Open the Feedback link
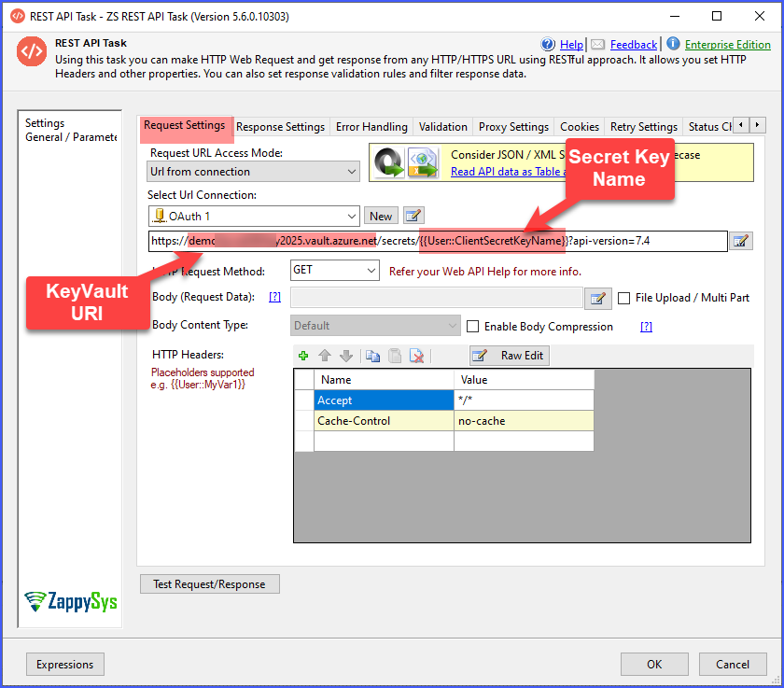 [634, 45]
